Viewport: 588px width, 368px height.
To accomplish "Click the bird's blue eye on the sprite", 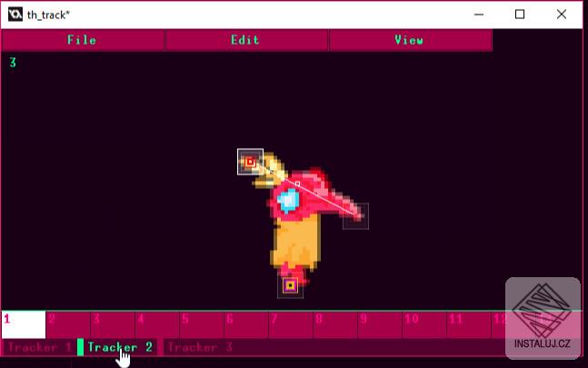I will [288, 200].
